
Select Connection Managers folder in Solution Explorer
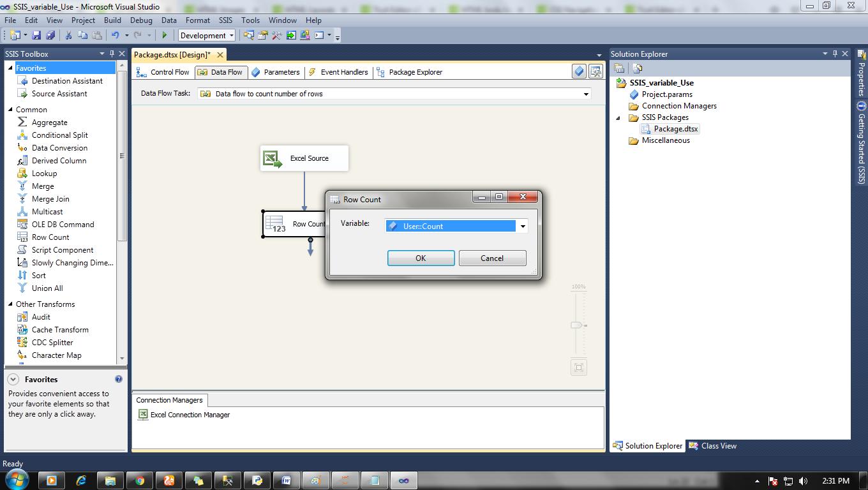click(x=673, y=106)
